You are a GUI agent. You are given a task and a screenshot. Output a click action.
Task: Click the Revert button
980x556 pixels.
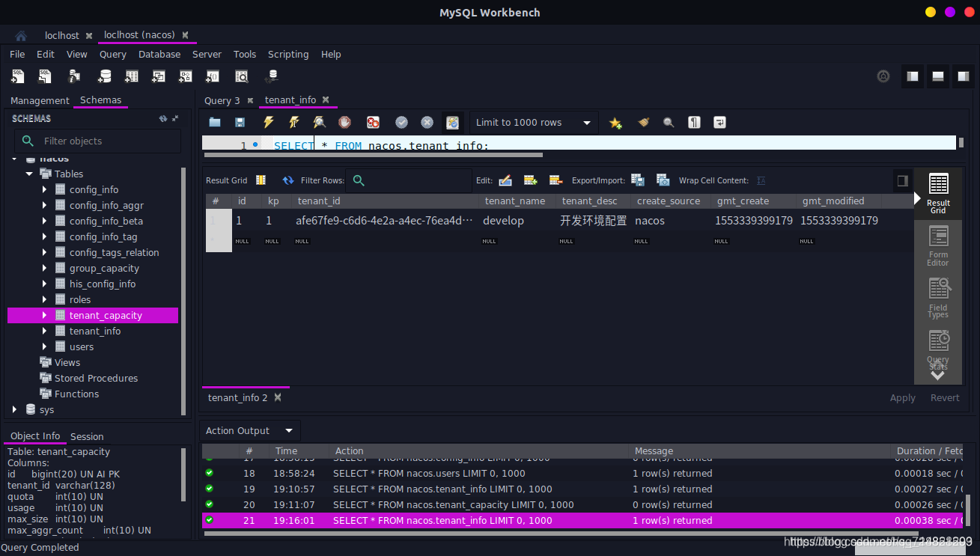point(945,397)
